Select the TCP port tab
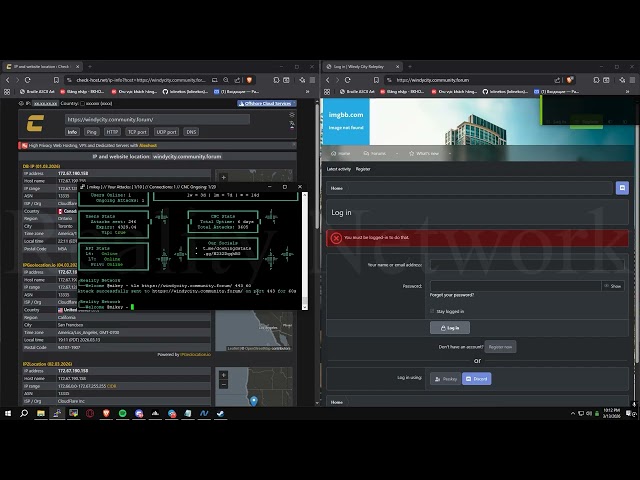 click(137, 131)
